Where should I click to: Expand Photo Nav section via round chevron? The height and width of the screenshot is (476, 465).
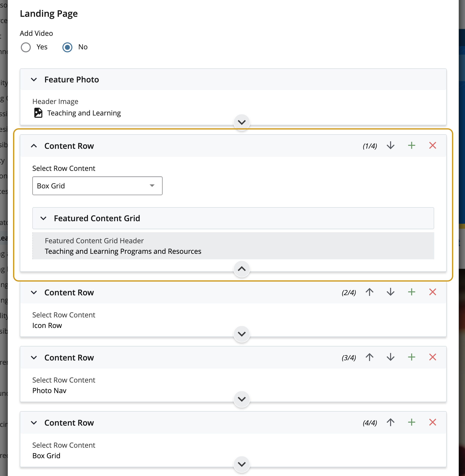pyautogui.click(x=242, y=399)
